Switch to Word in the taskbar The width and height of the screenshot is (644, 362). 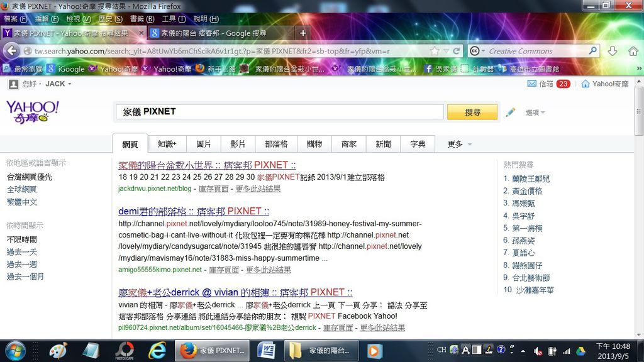click(266, 351)
